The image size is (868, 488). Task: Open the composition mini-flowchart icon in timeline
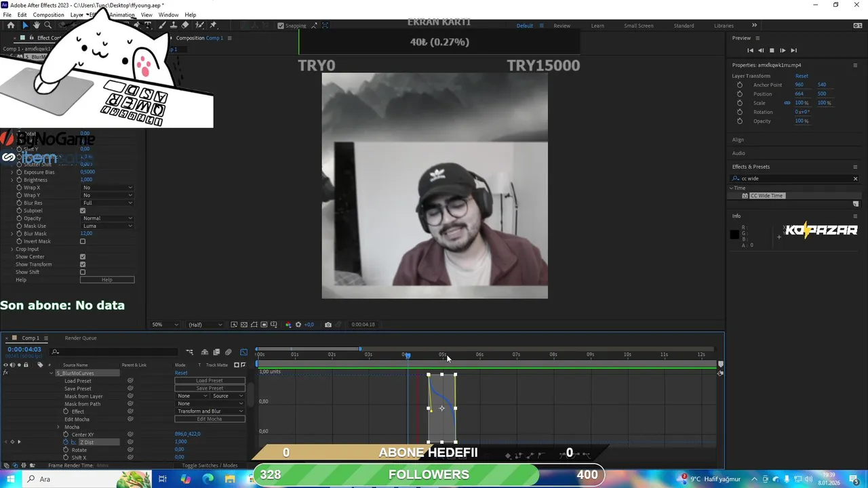[190, 352]
